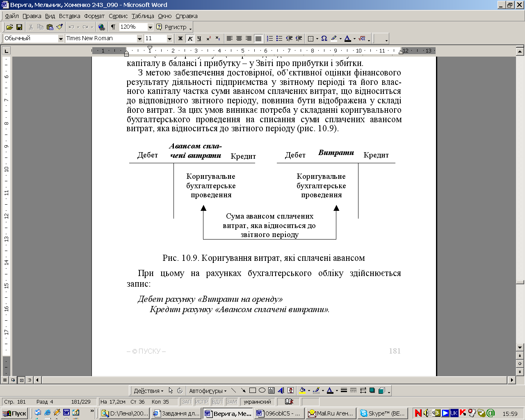Activate the Format Painter brush icon

[x=60, y=27]
